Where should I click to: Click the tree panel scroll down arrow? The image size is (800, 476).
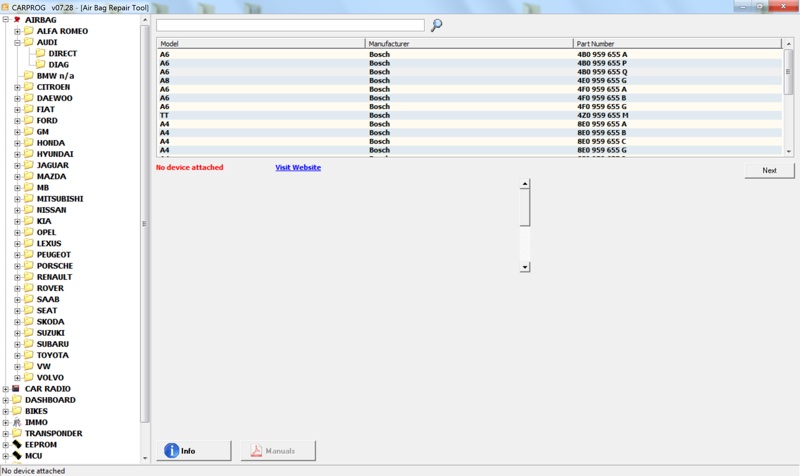(x=145, y=458)
